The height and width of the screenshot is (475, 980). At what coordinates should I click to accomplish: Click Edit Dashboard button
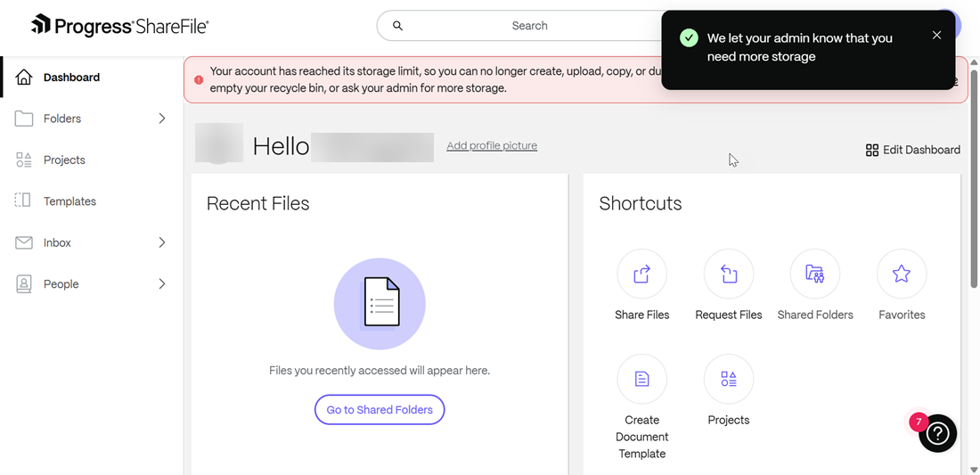point(912,150)
